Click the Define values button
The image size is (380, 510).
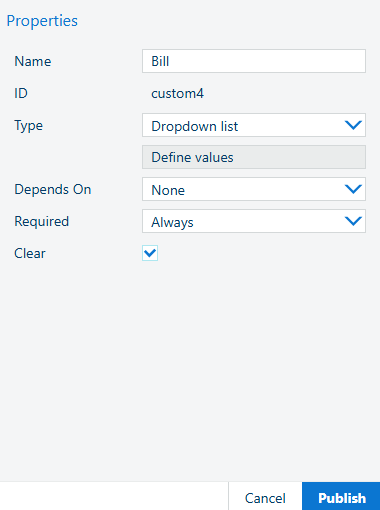coord(254,157)
